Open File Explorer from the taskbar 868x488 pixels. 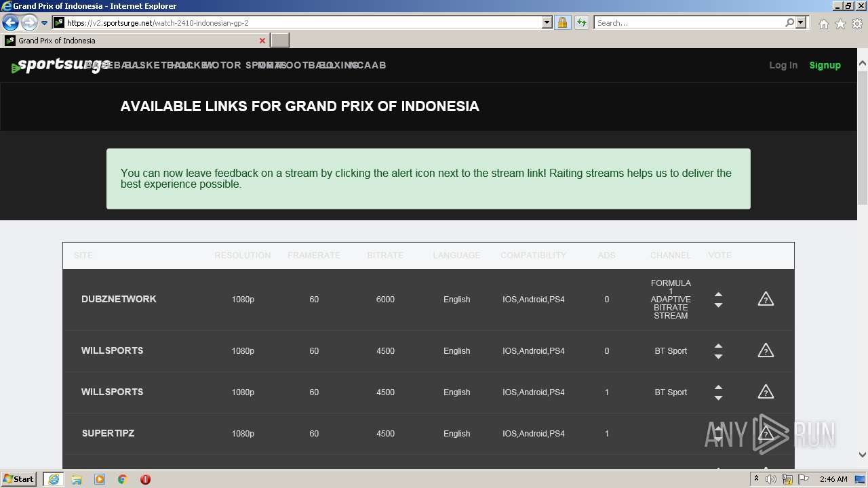[x=77, y=479]
